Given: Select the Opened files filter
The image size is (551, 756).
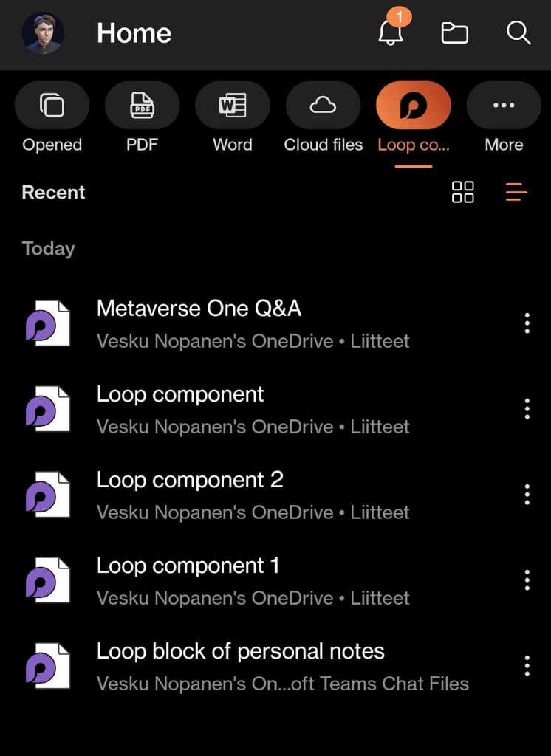Looking at the screenshot, I should [x=52, y=106].
